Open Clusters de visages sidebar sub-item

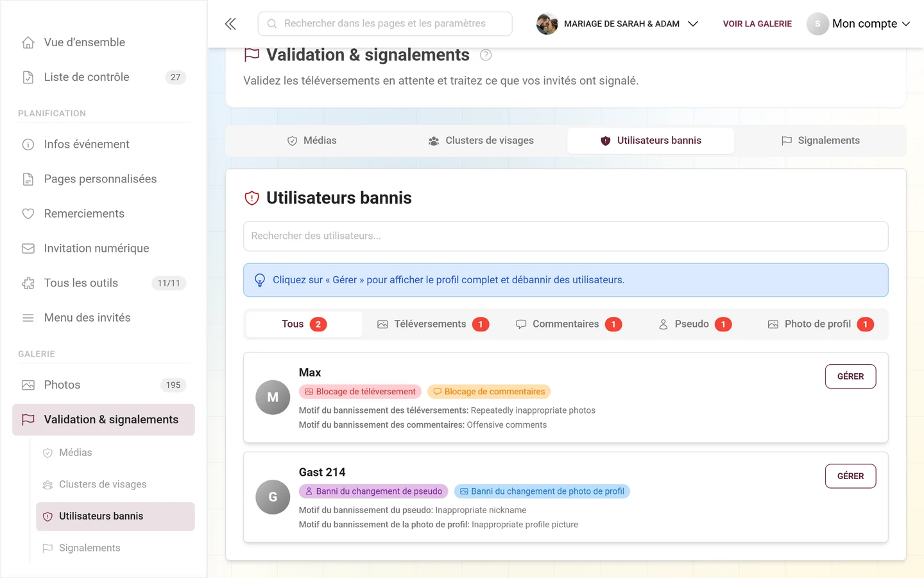click(116, 485)
